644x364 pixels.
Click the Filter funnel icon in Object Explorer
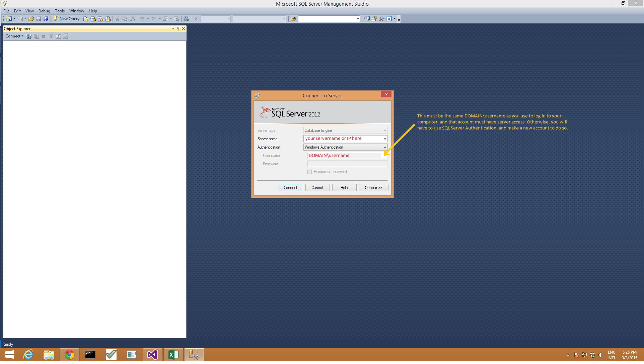(x=51, y=36)
